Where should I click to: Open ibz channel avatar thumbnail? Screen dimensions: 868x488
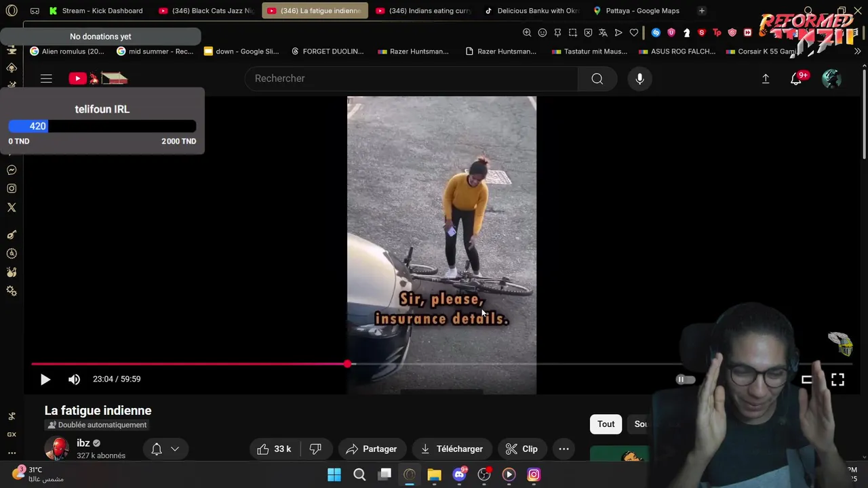(57, 449)
